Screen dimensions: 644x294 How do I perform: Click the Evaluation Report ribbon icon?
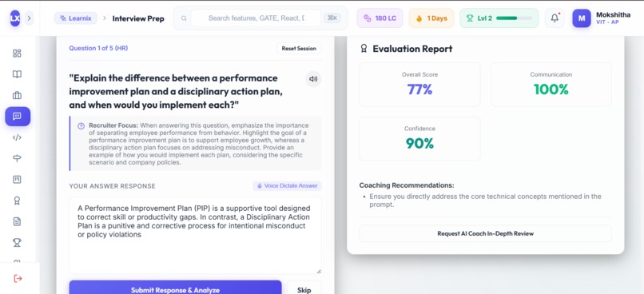point(364,49)
